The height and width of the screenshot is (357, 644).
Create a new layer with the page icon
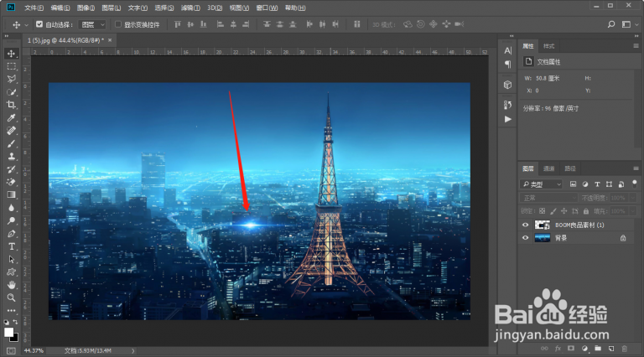(611, 349)
